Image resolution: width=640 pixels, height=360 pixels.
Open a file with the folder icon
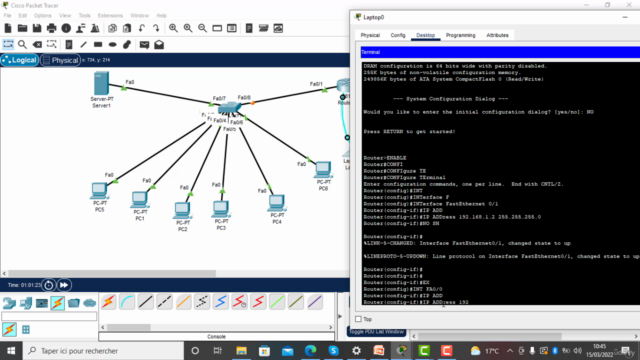pos(22,28)
